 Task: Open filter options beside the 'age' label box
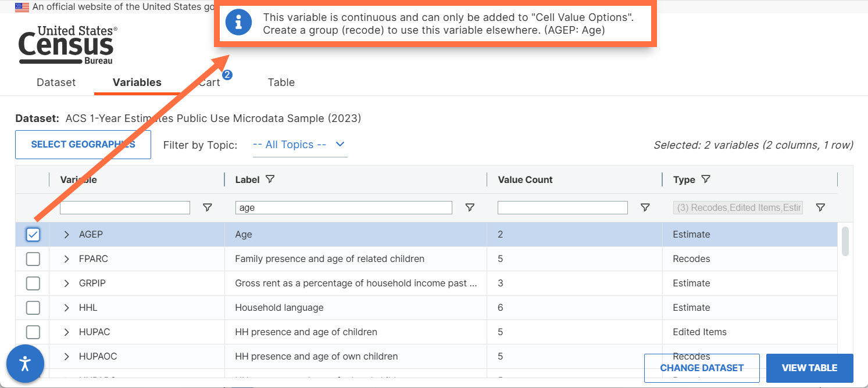pos(470,207)
